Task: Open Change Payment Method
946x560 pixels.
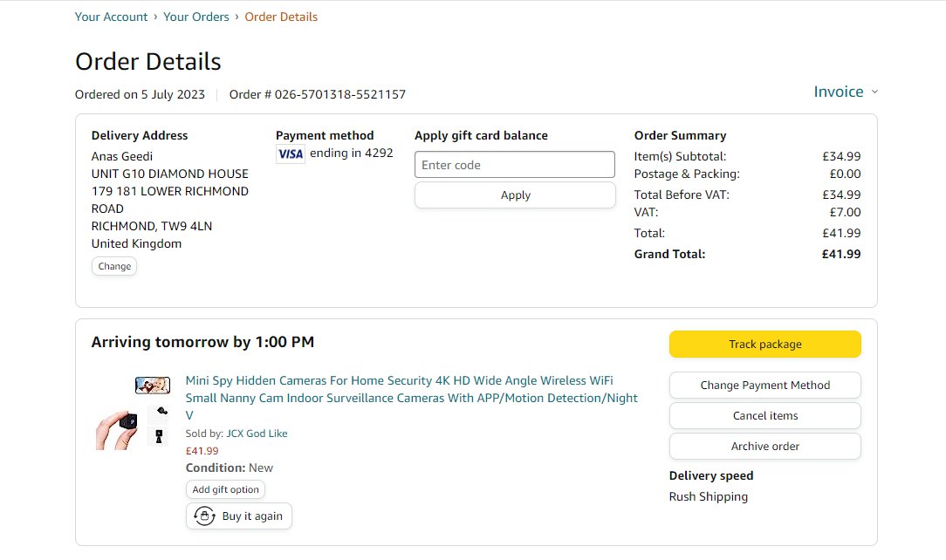Action: [764, 385]
